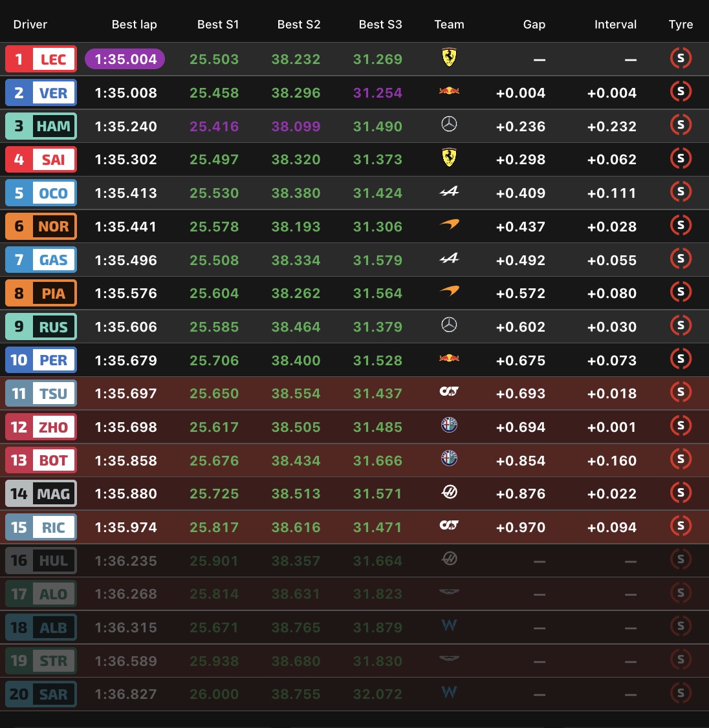Click the Mercedes logo in Hamilton's row
Viewport: 709px width, 728px height.
pos(449,124)
